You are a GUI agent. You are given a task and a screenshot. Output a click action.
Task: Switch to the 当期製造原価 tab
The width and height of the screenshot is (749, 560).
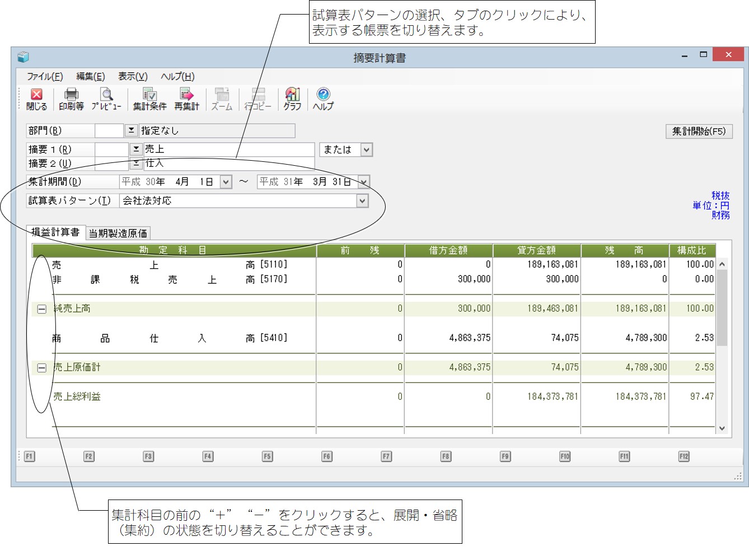click(x=118, y=234)
